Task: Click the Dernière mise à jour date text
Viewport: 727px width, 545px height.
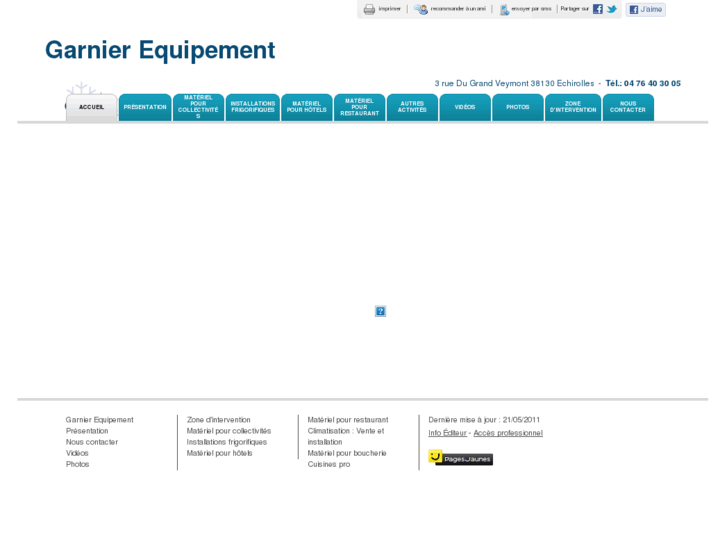Action: tap(484, 420)
